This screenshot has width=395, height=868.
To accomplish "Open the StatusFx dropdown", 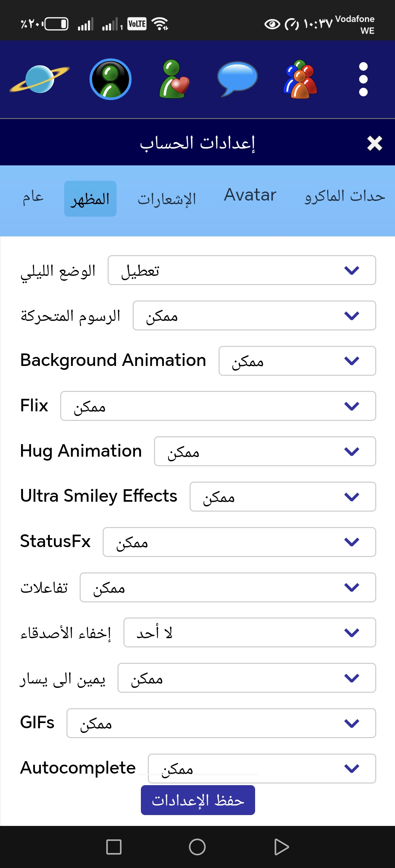I will pos(239,542).
